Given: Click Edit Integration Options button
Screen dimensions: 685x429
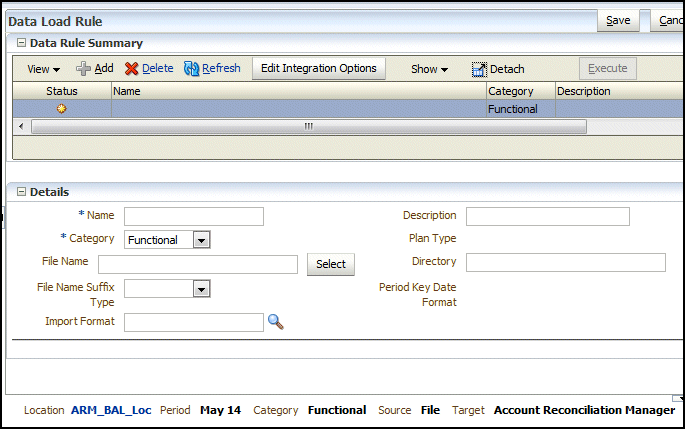Looking at the screenshot, I should (x=319, y=69).
